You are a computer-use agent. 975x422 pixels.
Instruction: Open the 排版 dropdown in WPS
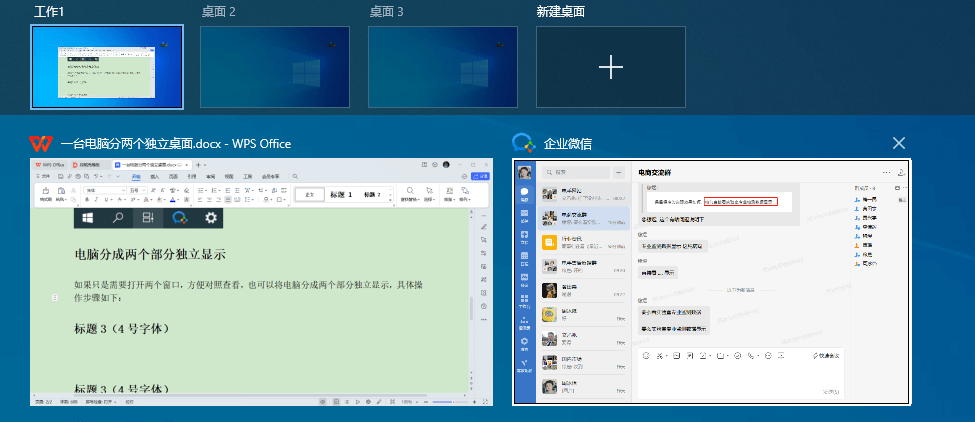tap(448, 194)
